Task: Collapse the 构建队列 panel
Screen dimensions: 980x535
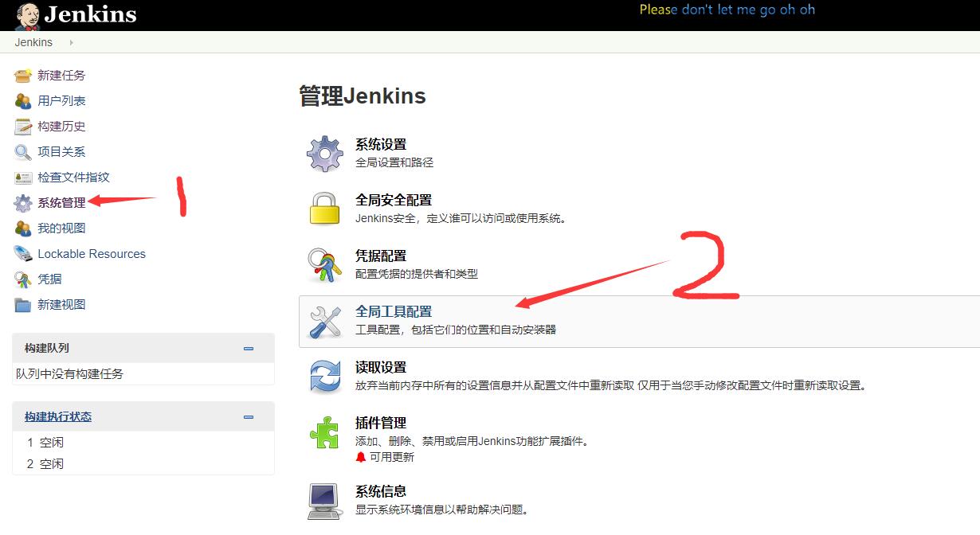Action: click(249, 349)
